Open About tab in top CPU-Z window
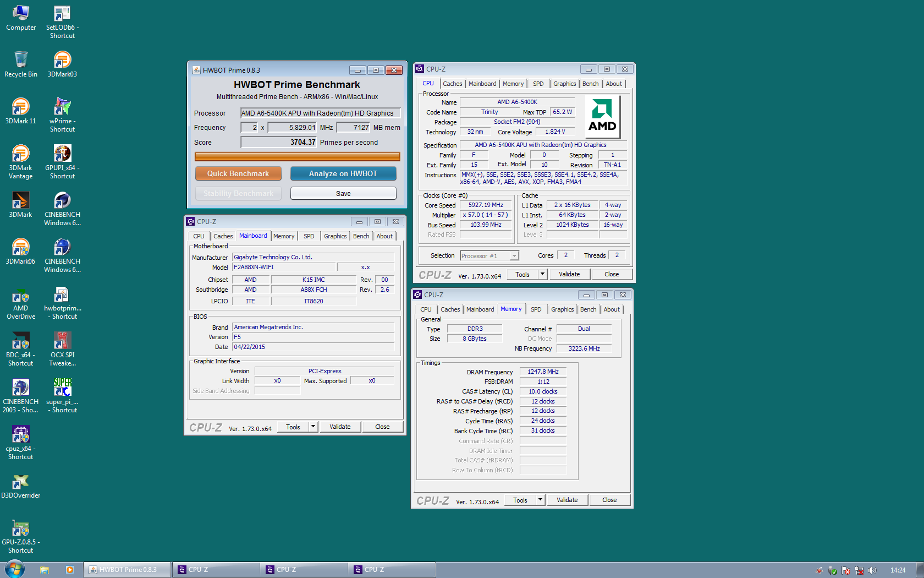This screenshot has width=924, height=578. pos(614,84)
